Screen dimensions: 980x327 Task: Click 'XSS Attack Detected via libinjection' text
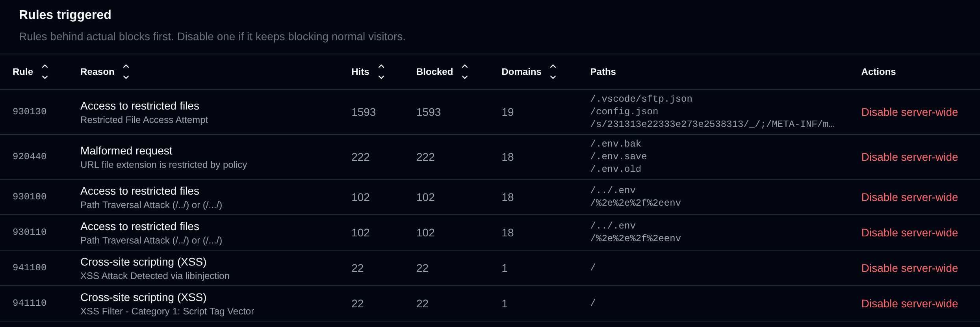pos(155,276)
